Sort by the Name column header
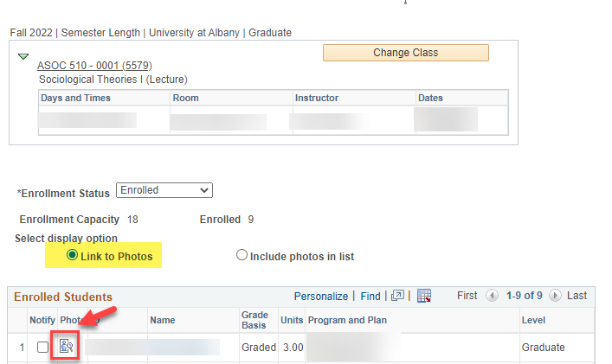612x364 pixels. [x=163, y=320]
